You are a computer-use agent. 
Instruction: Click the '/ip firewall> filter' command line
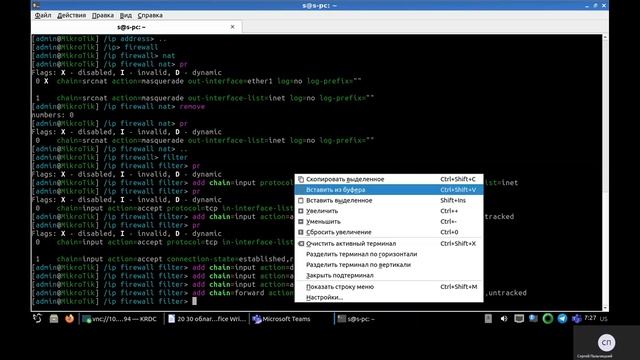coord(110,158)
